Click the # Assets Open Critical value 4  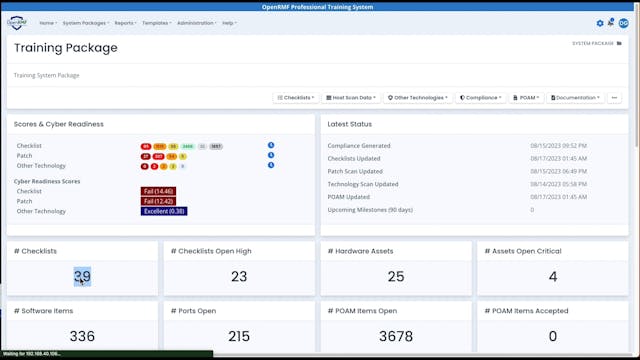(553, 277)
